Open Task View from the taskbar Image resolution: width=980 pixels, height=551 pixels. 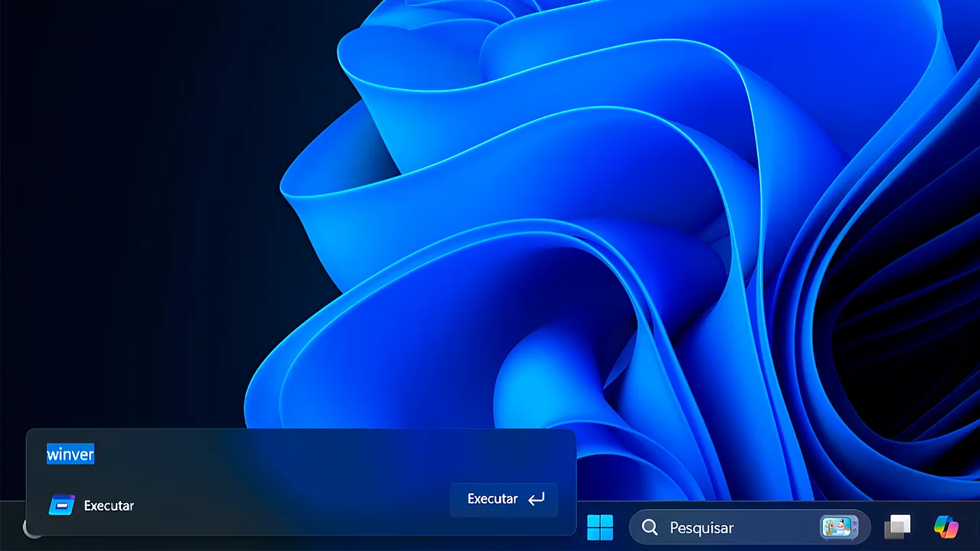click(897, 527)
